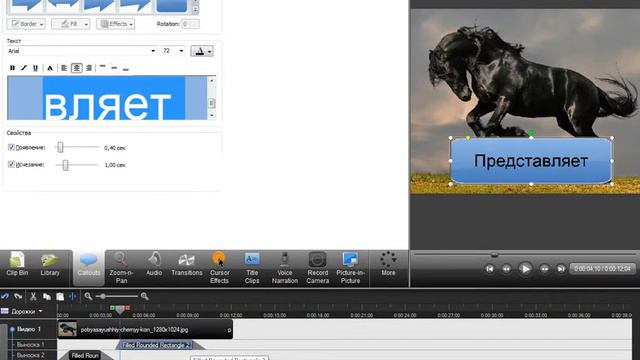Viewport: 640px width, 360px height.
Task: Click text box scrollbar down arrow
Action: tap(211, 116)
